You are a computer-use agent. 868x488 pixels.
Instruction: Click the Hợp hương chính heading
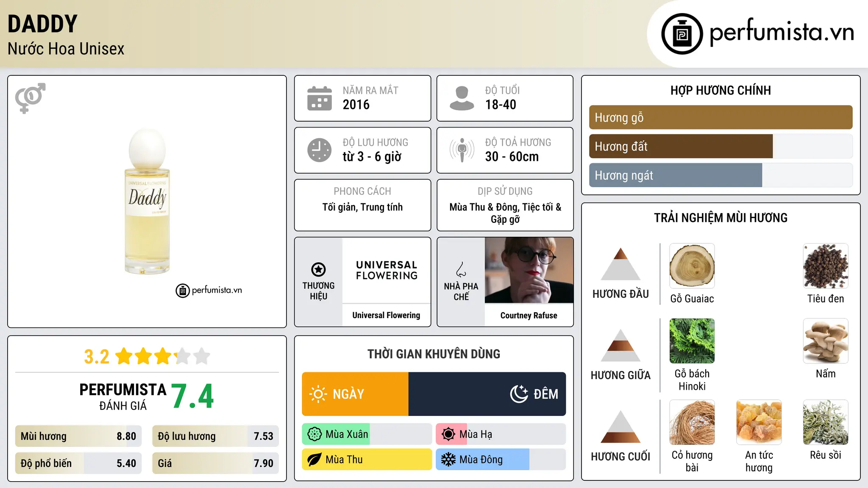(721, 90)
